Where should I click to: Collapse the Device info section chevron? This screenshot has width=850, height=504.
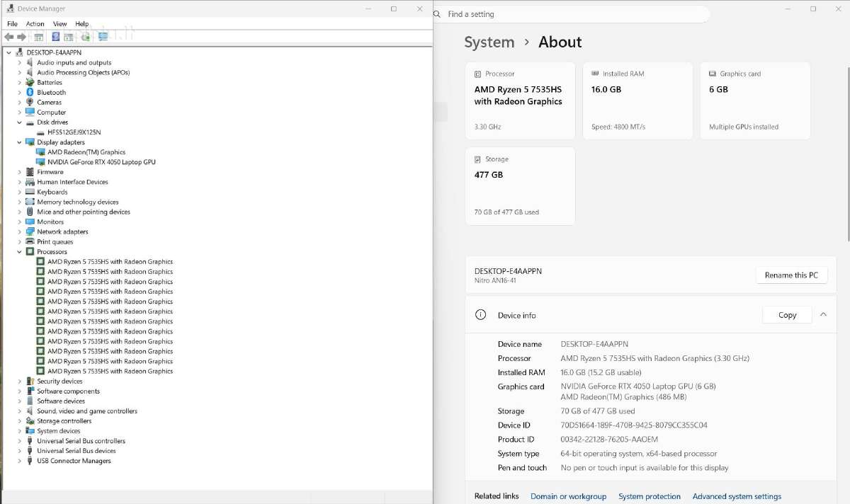click(823, 315)
